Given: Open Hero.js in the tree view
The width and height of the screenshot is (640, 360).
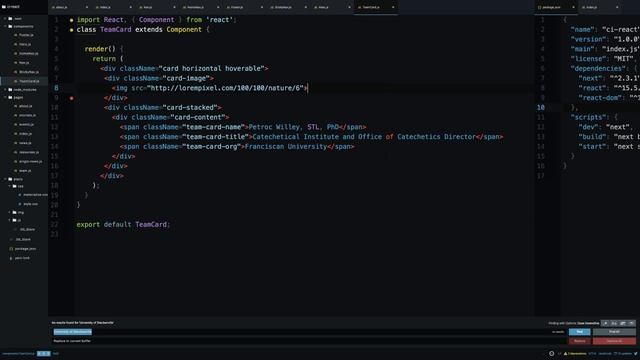Looking at the screenshot, I should point(25,44).
